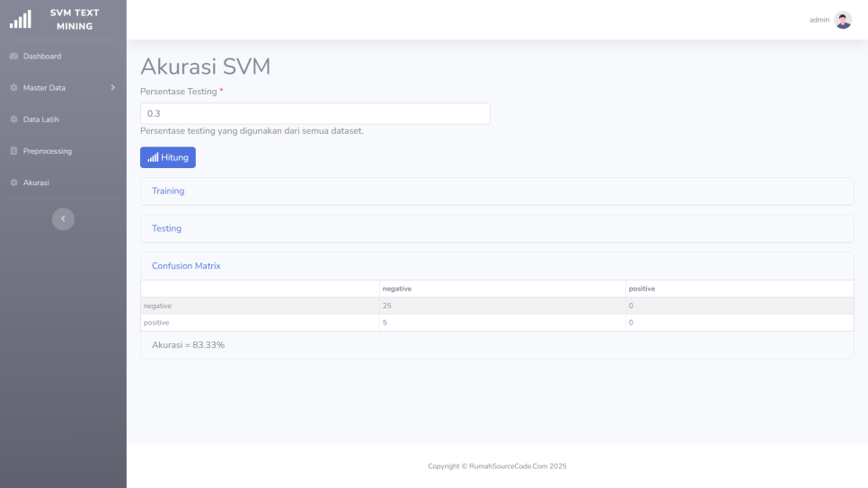This screenshot has width=868, height=488.
Task: Open the admin username dropdown
Action: 819,20
